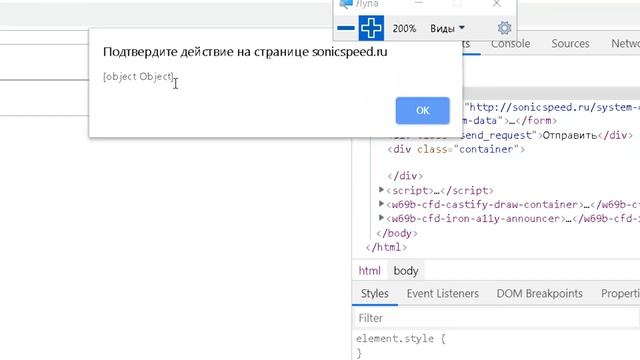This screenshot has width=640, height=360.
Task: Confirm the alert with OK button
Action: point(422,111)
